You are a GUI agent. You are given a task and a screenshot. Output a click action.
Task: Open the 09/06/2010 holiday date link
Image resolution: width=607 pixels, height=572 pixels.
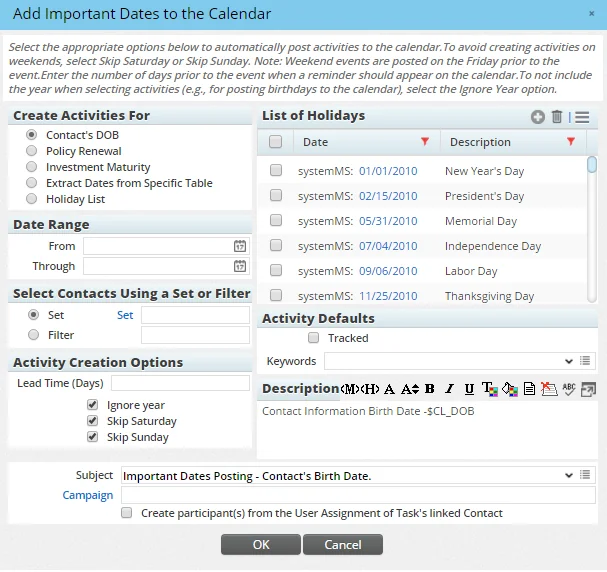point(388,271)
